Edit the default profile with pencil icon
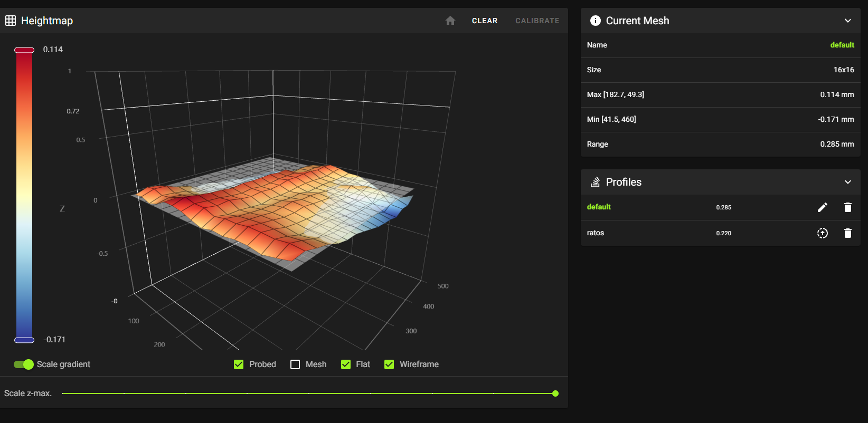The image size is (868, 423). 822,207
